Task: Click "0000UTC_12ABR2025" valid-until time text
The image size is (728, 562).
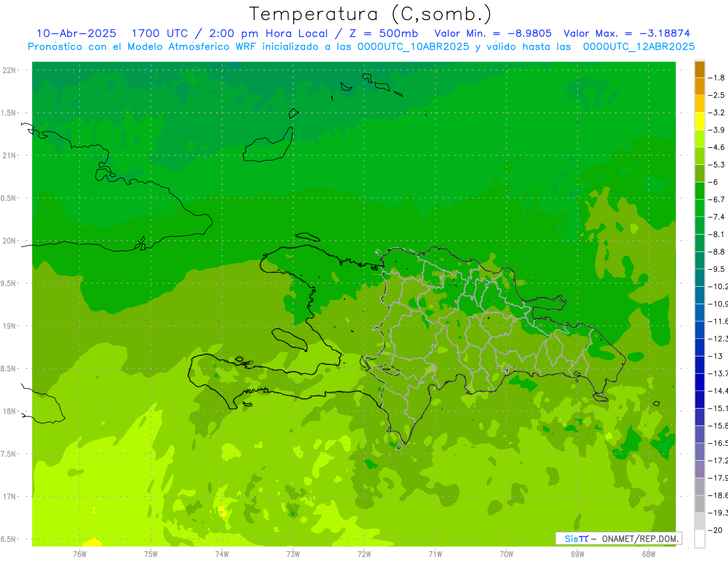Action: coord(639,47)
